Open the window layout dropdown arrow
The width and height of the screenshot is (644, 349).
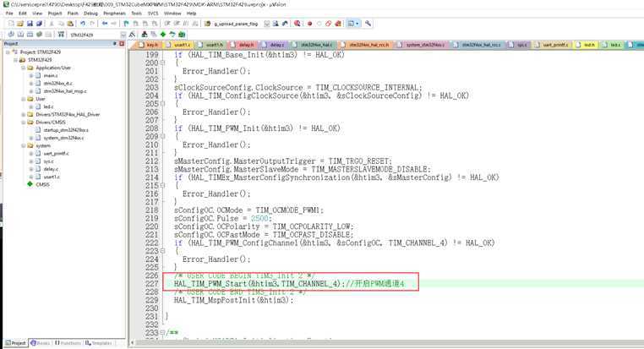click(x=357, y=24)
